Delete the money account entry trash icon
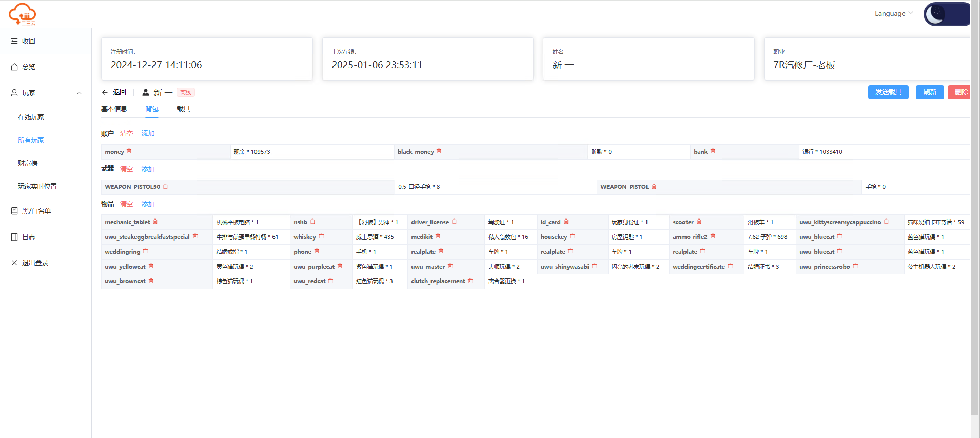Screen dimensions: 980x438 (x=129, y=151)
